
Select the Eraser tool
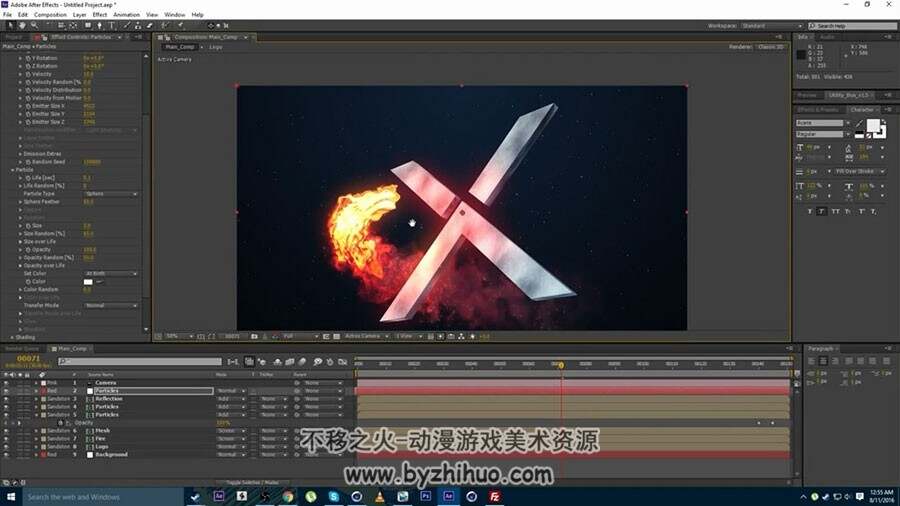pyautogui.click(x=150, y=26)
